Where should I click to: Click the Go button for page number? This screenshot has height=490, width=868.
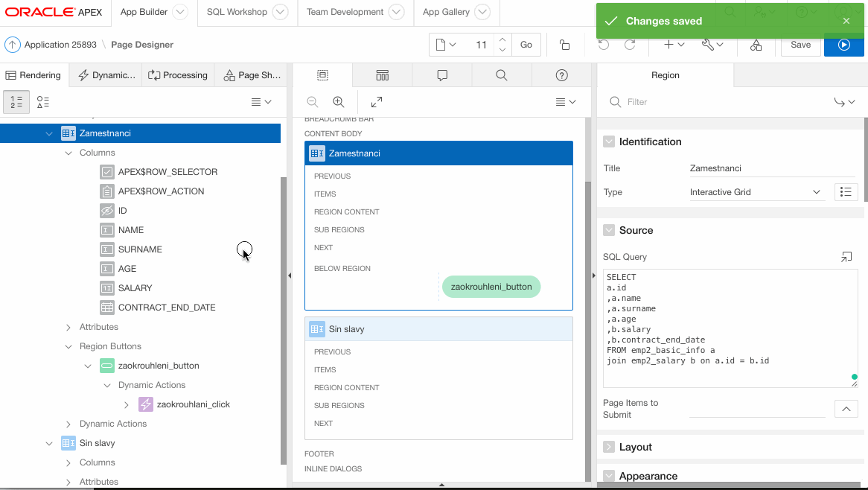coord(526,45)
